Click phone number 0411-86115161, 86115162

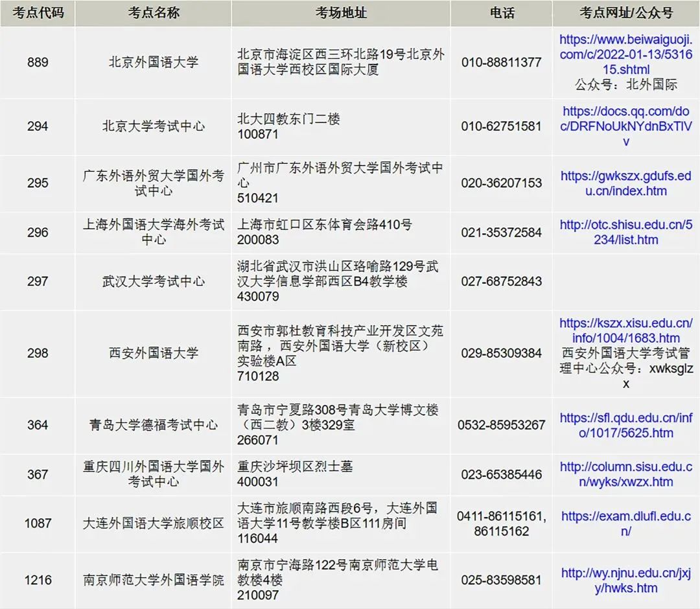[x=501, y=523]
